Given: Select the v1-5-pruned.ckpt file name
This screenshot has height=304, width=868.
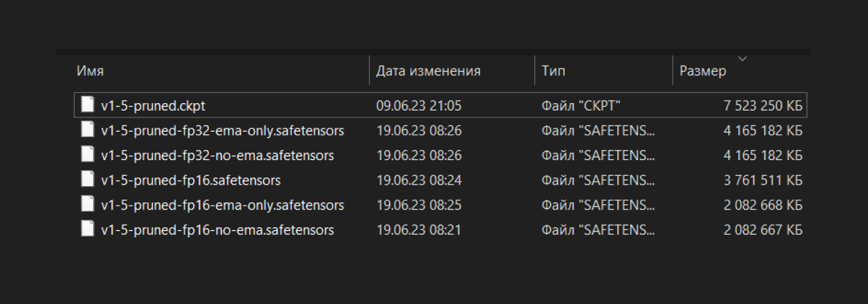Looking at the screenshot, I should [153, 105].
